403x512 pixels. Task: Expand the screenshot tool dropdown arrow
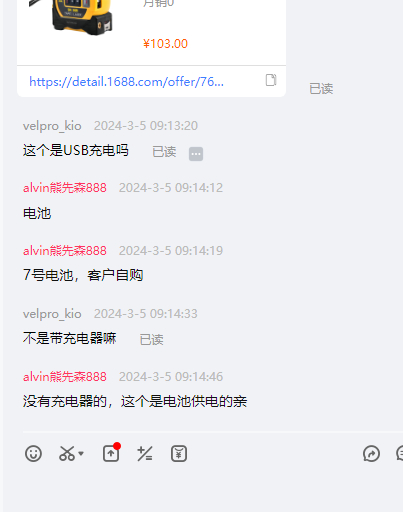[81, 454]
